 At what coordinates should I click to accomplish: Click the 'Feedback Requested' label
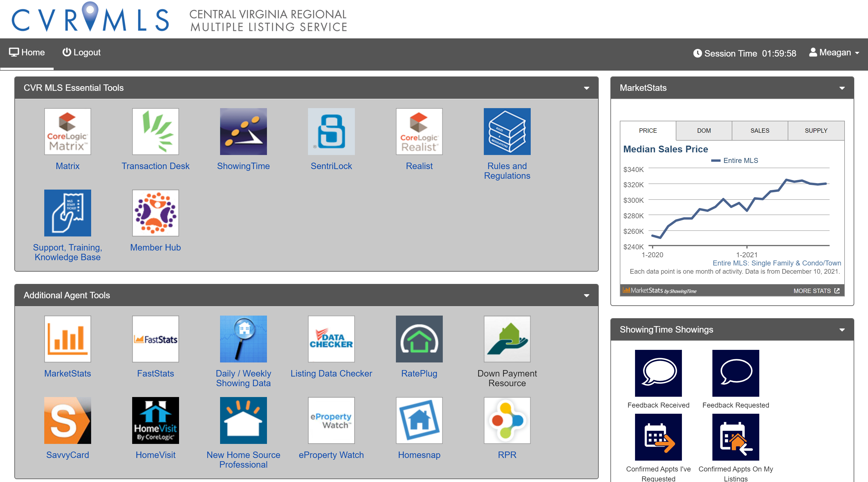click(736, 405)
